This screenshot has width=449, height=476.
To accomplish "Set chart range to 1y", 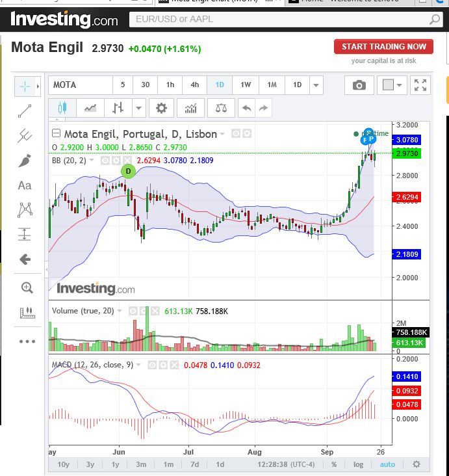I will coord(115,464).
